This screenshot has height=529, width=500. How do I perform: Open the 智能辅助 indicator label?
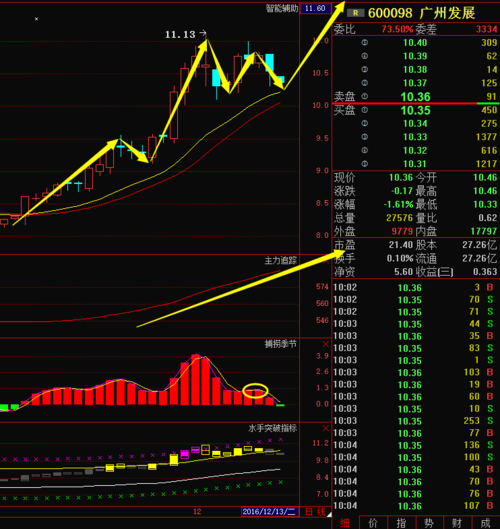(x=281, y=8)
